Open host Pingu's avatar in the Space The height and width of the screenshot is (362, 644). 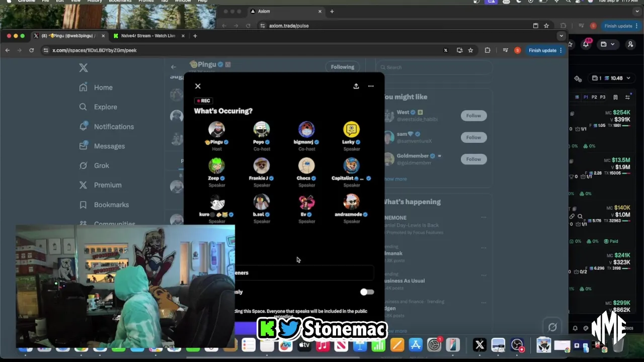coord(217,129)
